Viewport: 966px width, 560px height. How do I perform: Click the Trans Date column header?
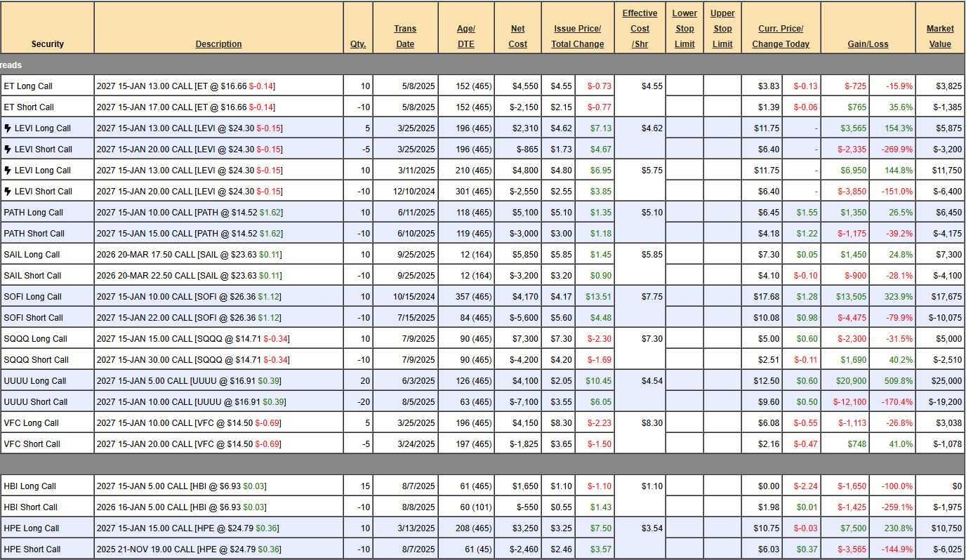405,36
